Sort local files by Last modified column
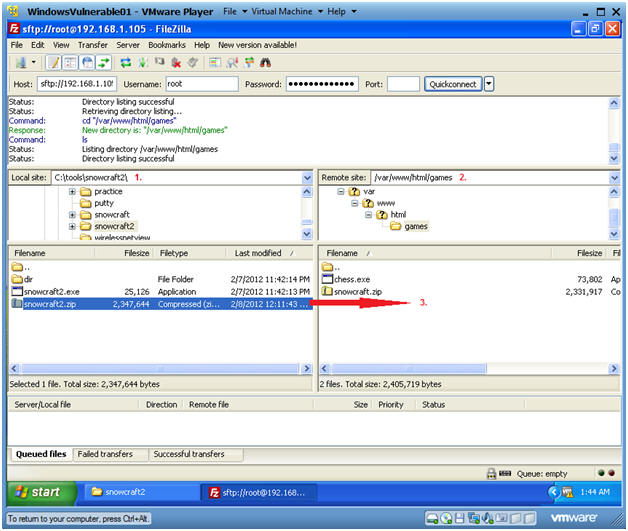 268,253
